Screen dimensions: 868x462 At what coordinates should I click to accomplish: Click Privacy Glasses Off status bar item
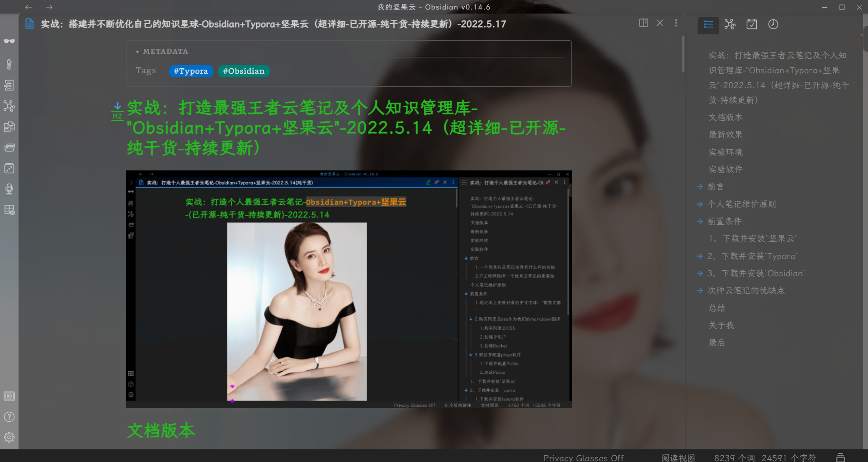[583, 458]
